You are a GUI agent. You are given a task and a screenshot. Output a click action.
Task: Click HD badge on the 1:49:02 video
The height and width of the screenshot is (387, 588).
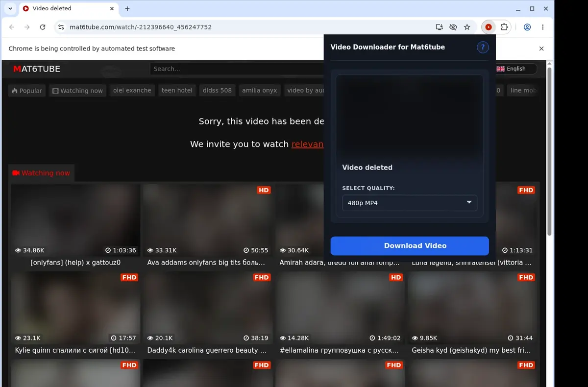pos(396,277)
